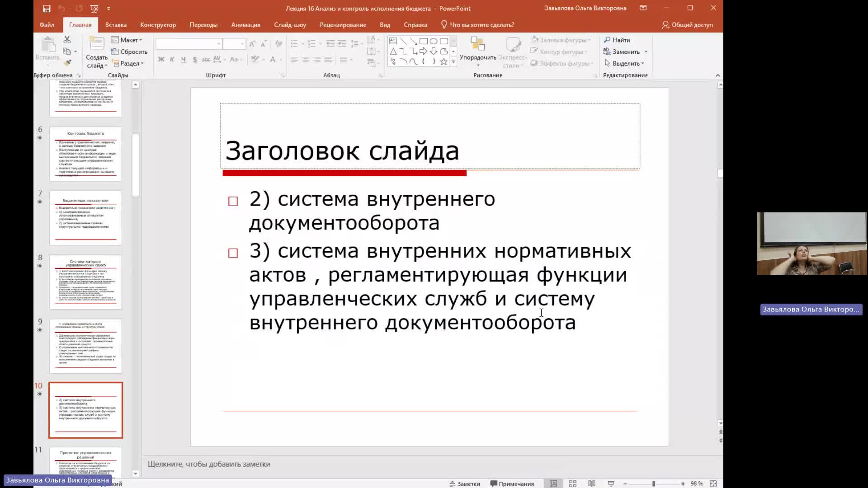This screenshot has height=488, width=868.
Task: Select the five-point Star shape
Action: pyautogui.click(x=443, y=61)
